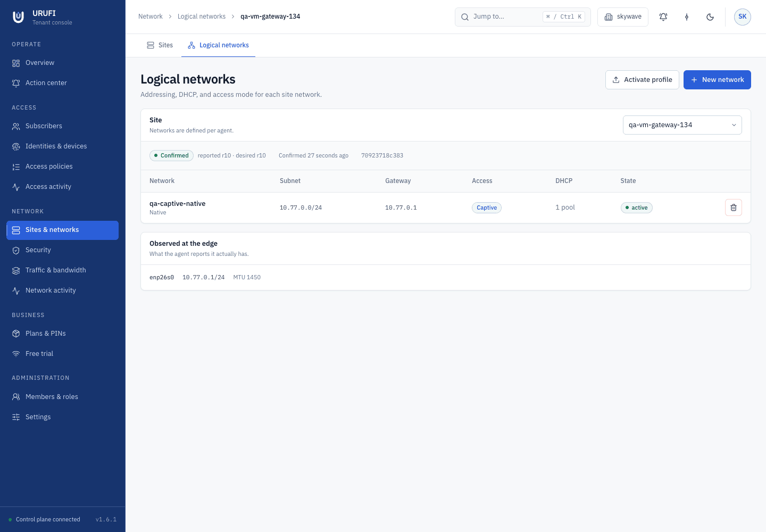The width and height of the screenshot is (766, 532).
Task: Open the SK user avatar menu
Action: click(x=743, y=17)
